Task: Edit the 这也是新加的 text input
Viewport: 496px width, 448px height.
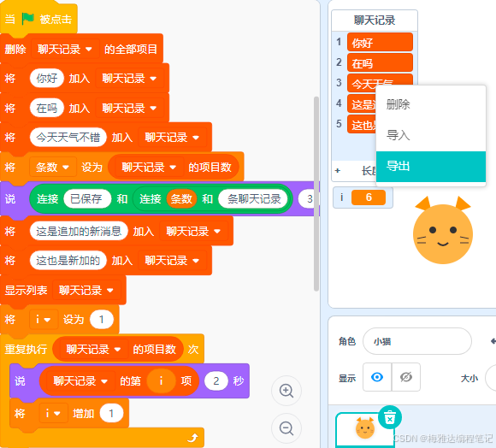Action: (68, 261)
